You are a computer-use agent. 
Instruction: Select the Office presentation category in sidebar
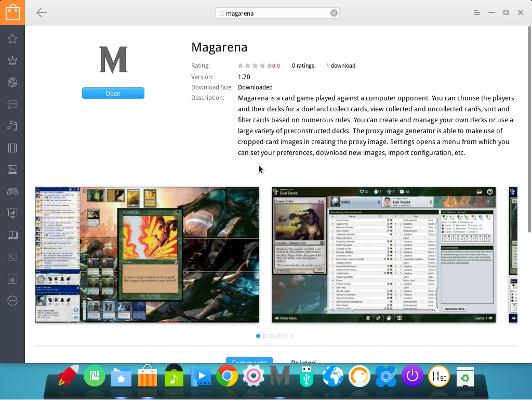[x=12, y=213]
